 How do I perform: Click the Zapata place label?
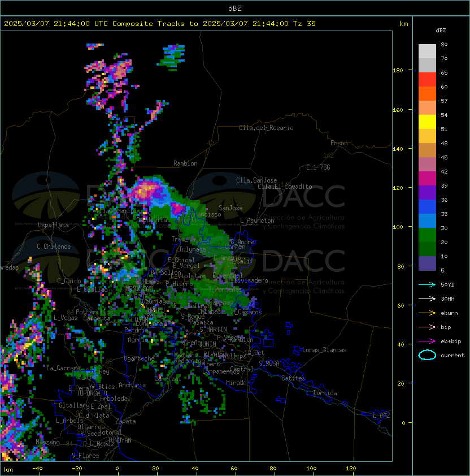pos(125,421)
